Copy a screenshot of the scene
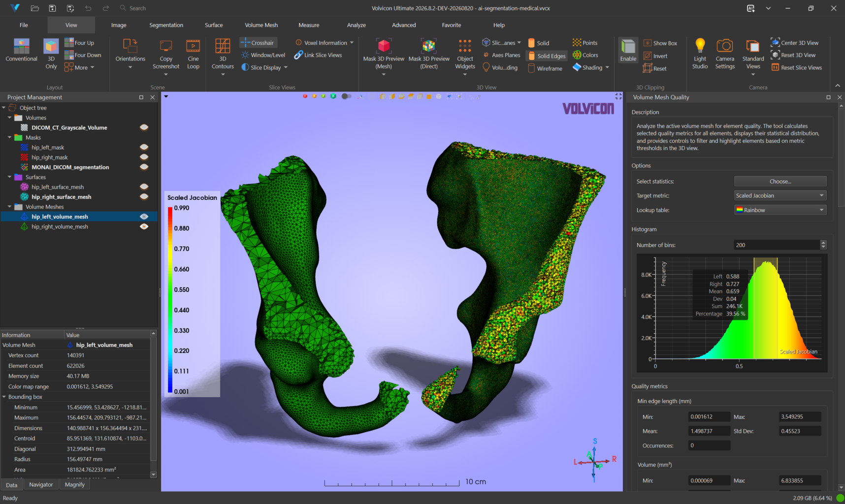 point(166,55)
